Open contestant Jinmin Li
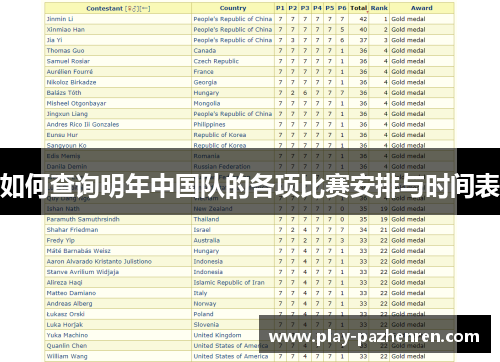 point(60,19)
